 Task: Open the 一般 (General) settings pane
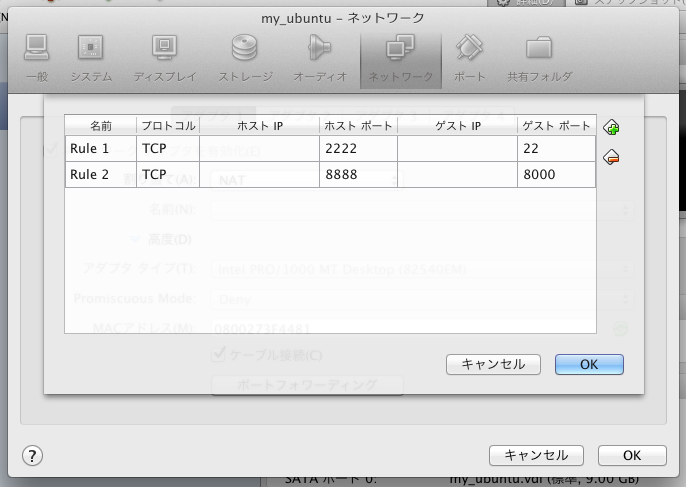tap(37, 59)
